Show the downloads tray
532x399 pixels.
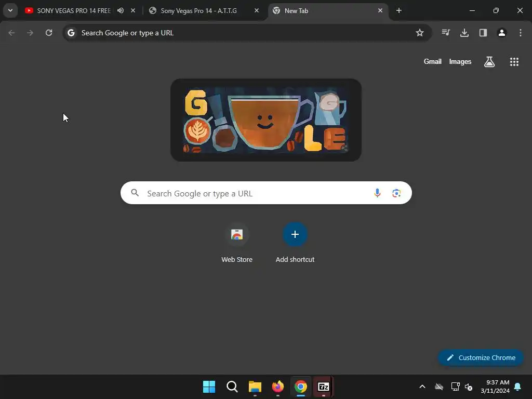click(464, 33)
